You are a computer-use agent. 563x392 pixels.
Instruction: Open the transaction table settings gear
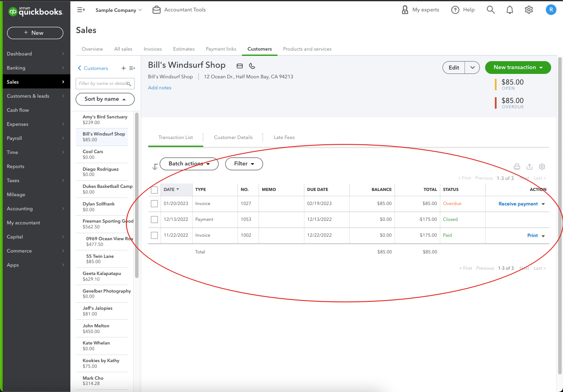(542, 167)
